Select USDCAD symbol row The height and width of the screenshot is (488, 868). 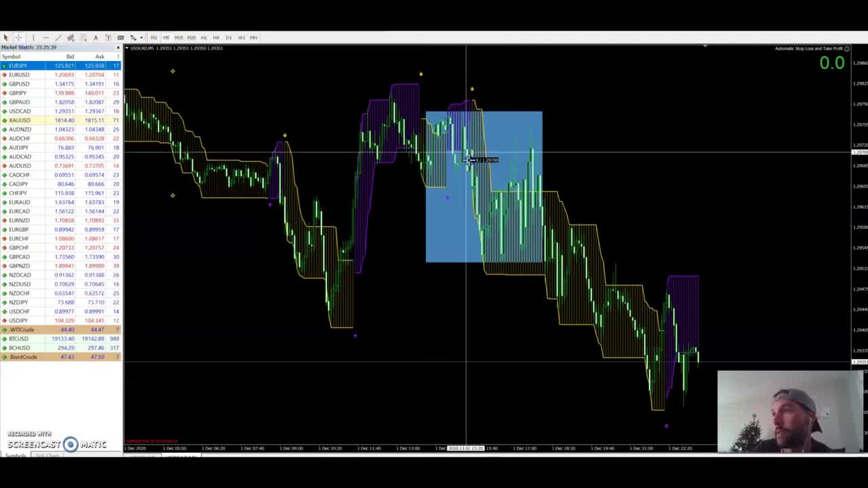tap(61, 111)
